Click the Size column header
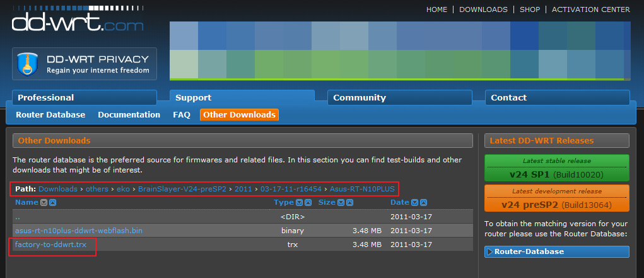The height and width of the screenshot is (278, 644). [327, 202]
